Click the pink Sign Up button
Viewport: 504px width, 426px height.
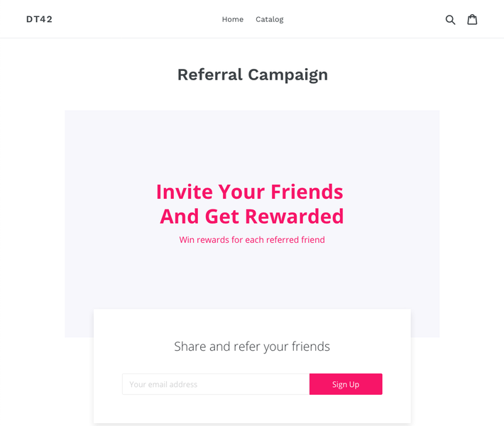pos(346,384)
